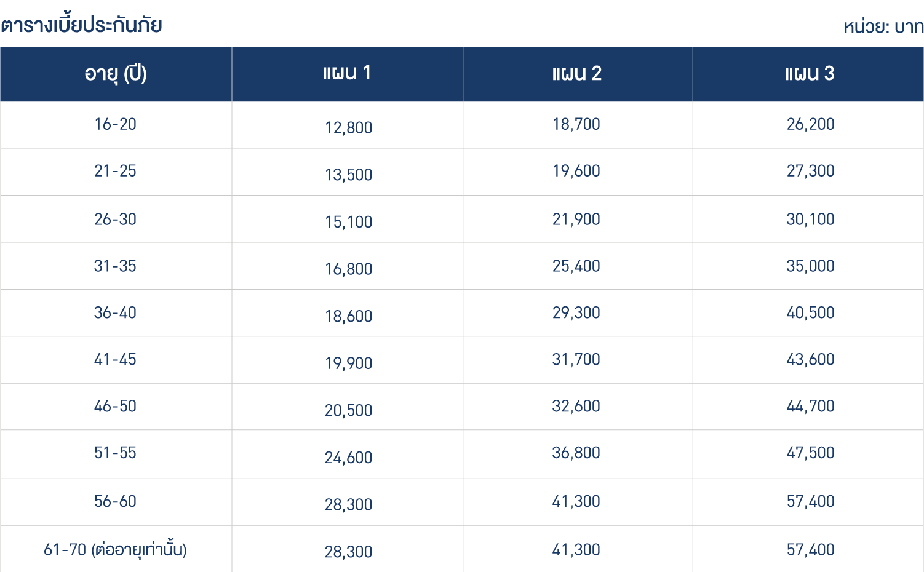Select the แผน 1 column header
The height and width of the screenshot is (572, 924).
pos(347,74)
